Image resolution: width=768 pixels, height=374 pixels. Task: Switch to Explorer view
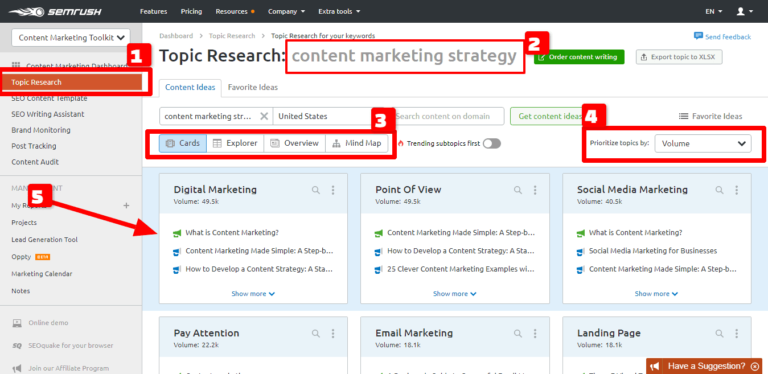[235, 143]
